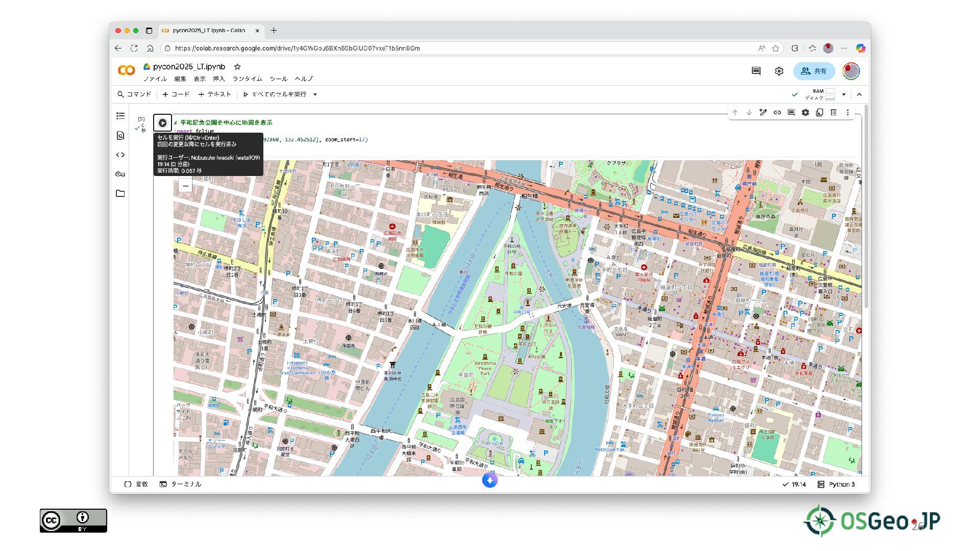The width and height of the screenshot is (980, 551).
Task: Open Colab settings gear in header
Action: (x=779, y=71)
